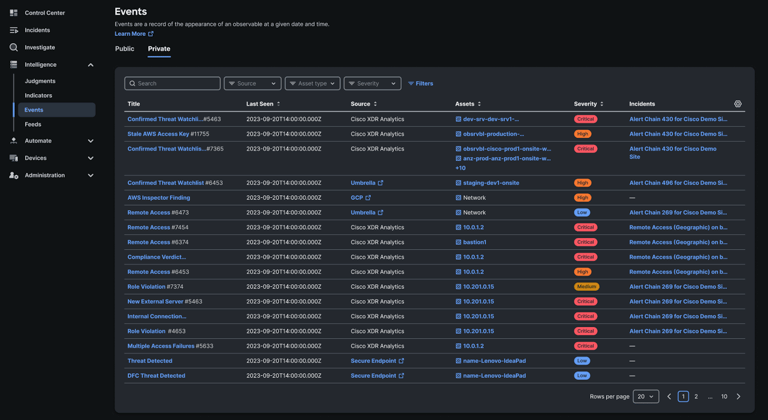768x420 pixels.
Task: Open asset dev-srv-dev-srv1 link
Action: (x=491, y=119)
